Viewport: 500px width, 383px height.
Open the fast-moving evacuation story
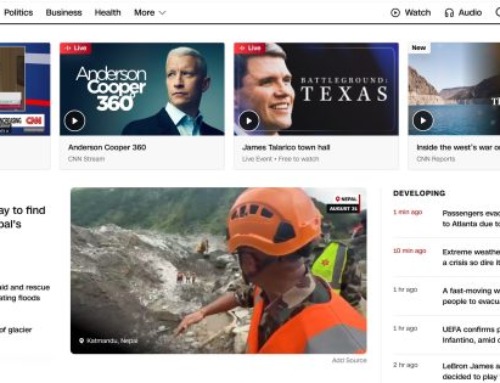471,296
